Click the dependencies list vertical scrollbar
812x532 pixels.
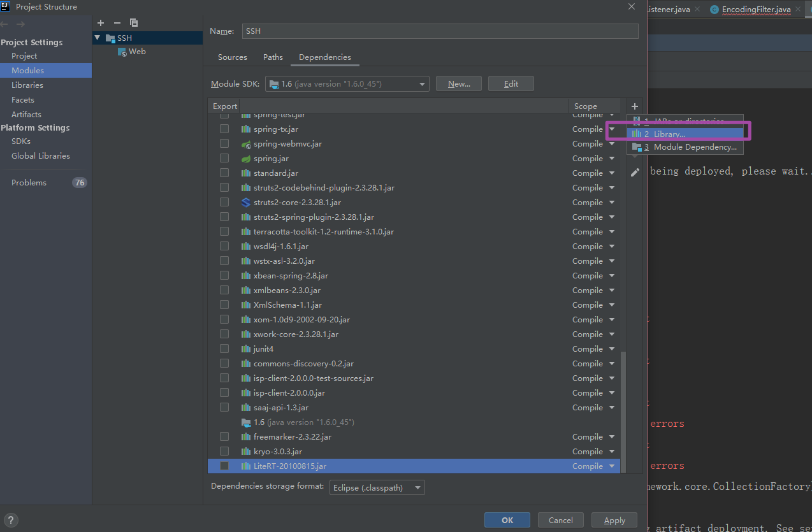(x=623, y=411)
